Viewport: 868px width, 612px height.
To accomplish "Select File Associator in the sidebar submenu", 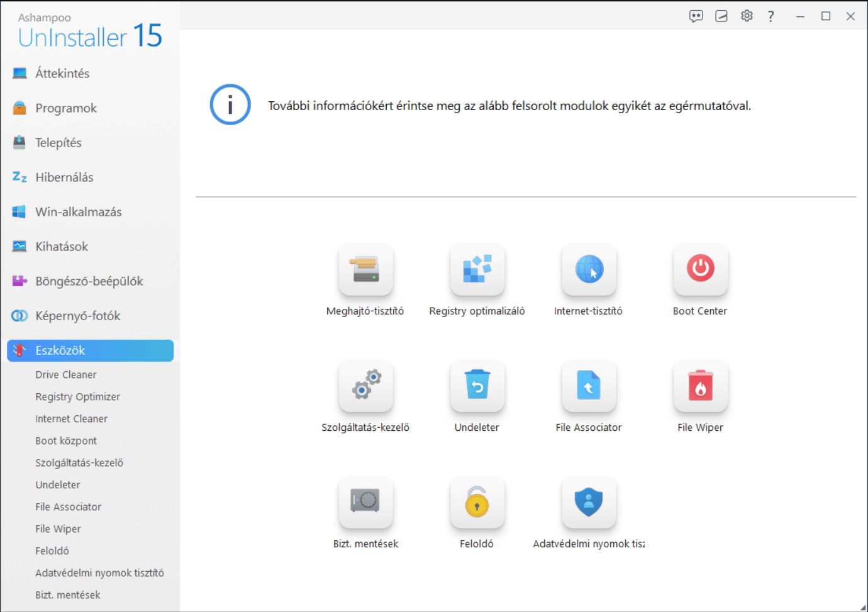I will (68, 507).
